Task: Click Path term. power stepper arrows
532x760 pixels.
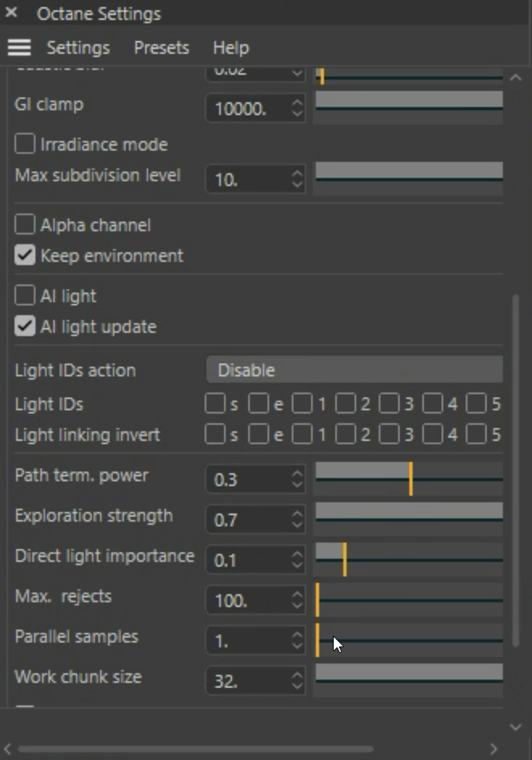Action: [x=297, y=479]
